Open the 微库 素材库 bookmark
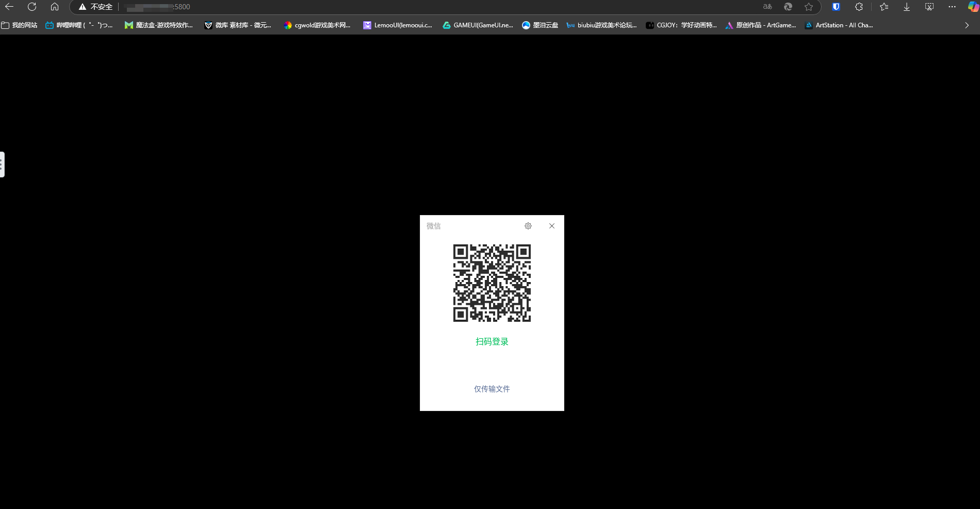The height and width of the screenshot is (509, 980). tap(238, 25)
